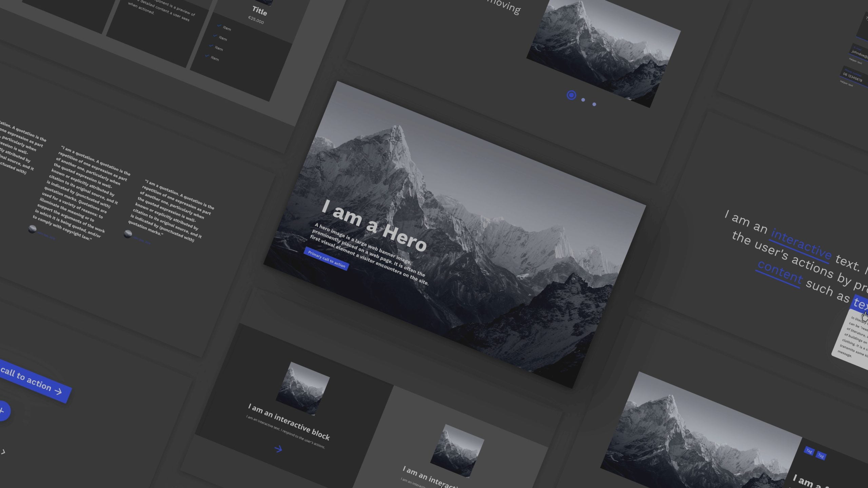
Task: Tap the round blue plus floating button
Action: coord(3,411)
